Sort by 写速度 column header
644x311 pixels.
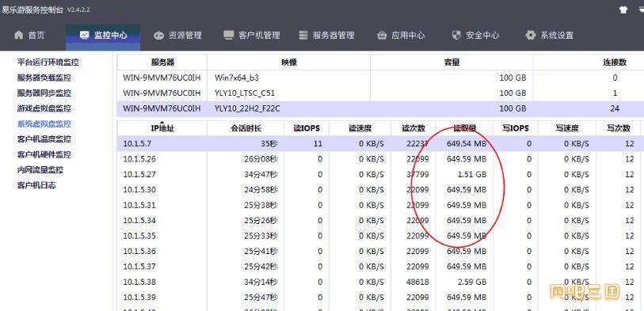point(567,128)
